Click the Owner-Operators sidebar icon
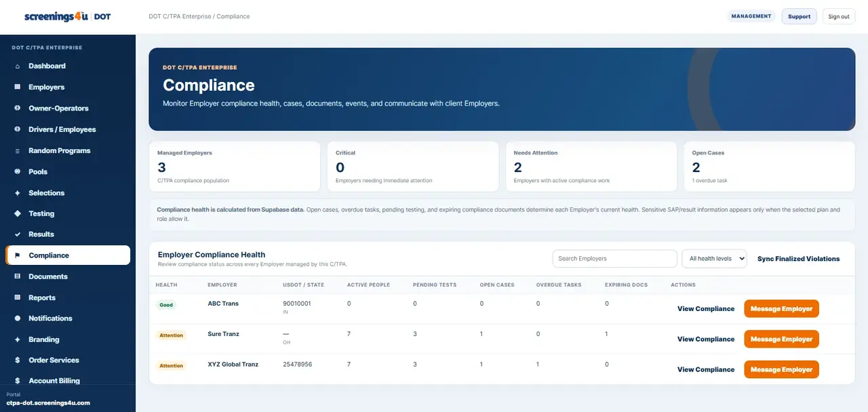Image resolution: width=868 pixels, height=412 pixels. click(17, 108)
